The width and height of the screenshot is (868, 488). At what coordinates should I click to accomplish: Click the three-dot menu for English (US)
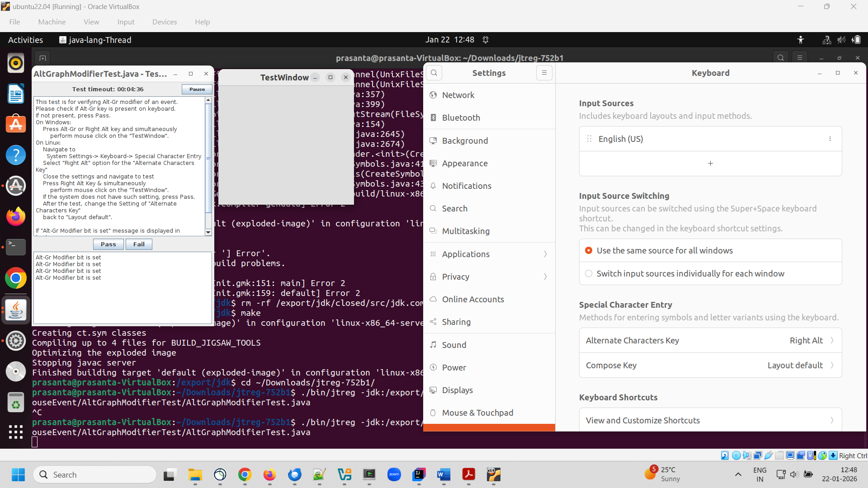coord(830,139)
